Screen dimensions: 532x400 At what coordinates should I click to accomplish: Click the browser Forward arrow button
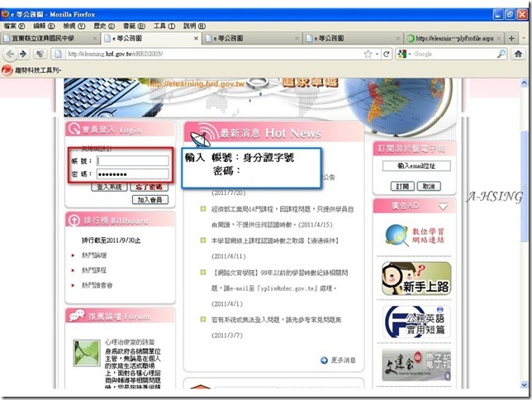pos(23,54)
